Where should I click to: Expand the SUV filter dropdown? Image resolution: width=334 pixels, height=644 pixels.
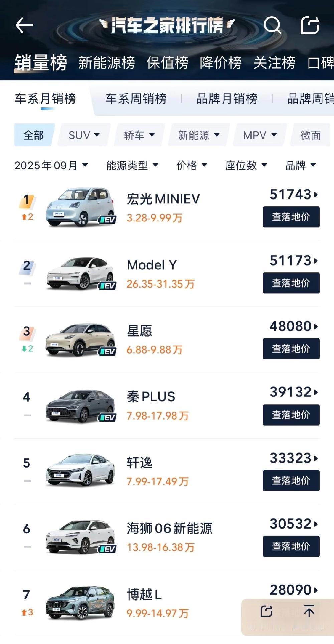pos(84,135)
